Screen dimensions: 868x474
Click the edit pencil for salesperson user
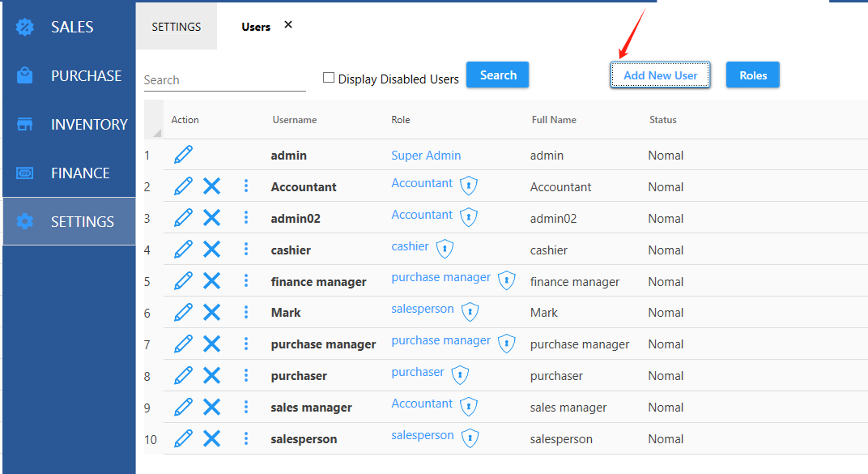(184, 438)
